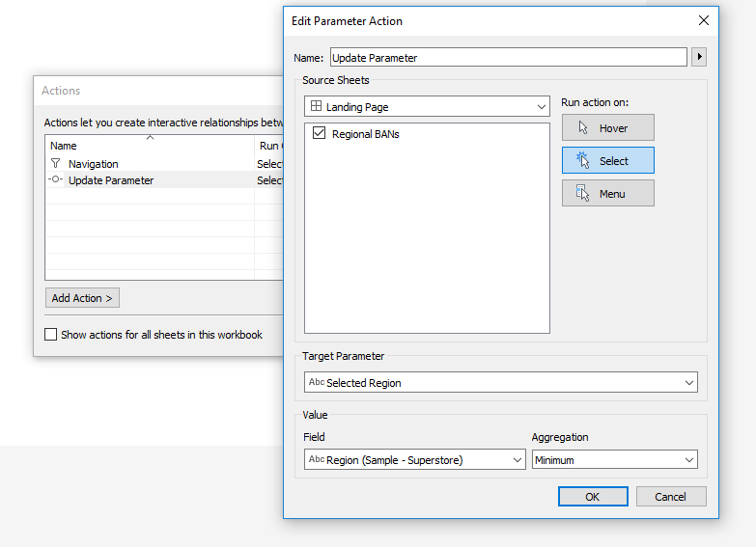Close the Edit Parameter Action dialog
756x547 pixels.
click(704, 20)
